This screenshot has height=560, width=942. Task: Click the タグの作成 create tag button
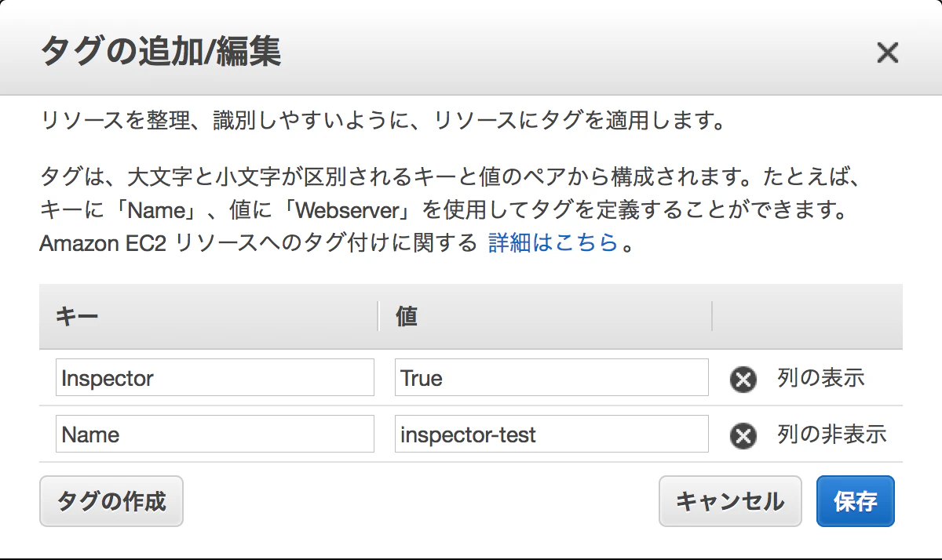(x=111, y=501)
